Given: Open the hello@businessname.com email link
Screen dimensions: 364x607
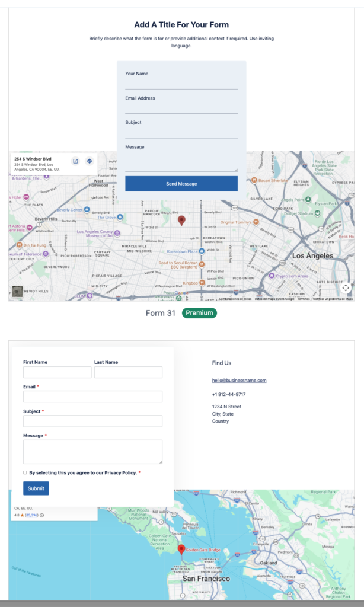Looking at the screenshot, I should (239, 380).
